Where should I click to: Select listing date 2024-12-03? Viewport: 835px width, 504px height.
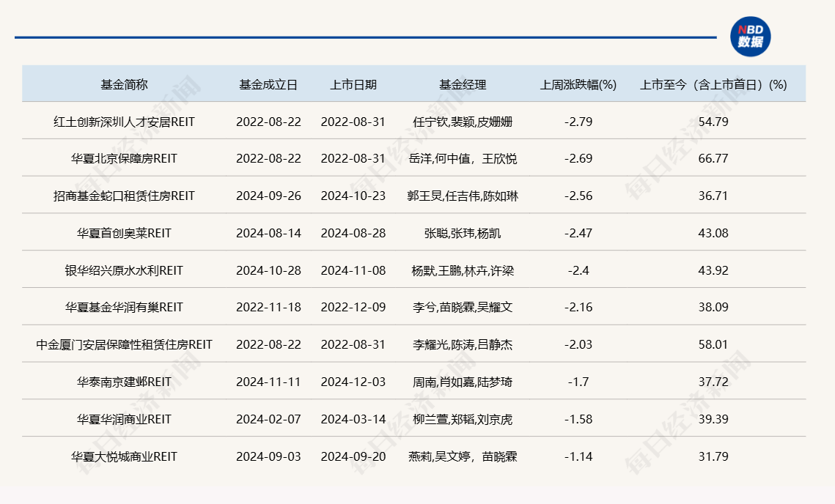coord(353,382)
